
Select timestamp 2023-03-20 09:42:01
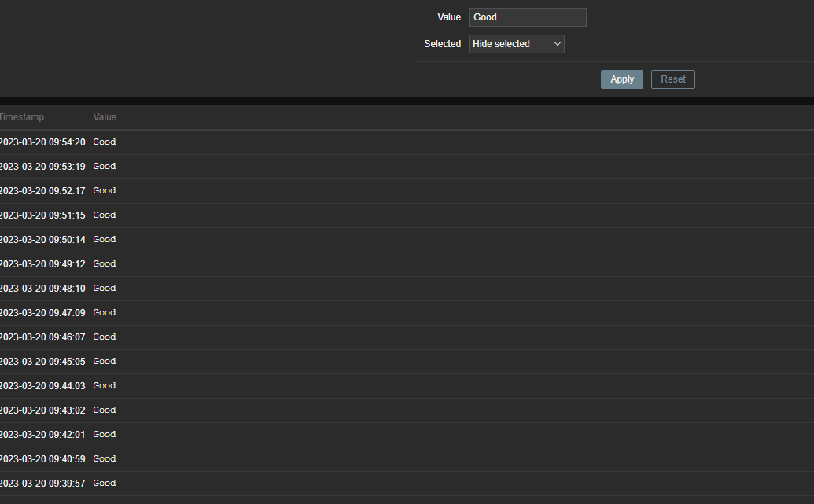(42, 435)
